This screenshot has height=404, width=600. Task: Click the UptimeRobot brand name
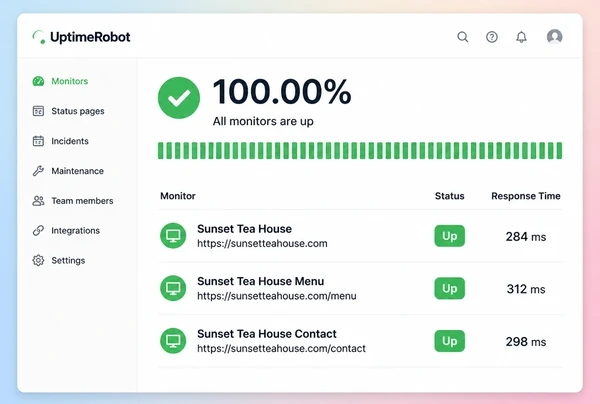90,37
